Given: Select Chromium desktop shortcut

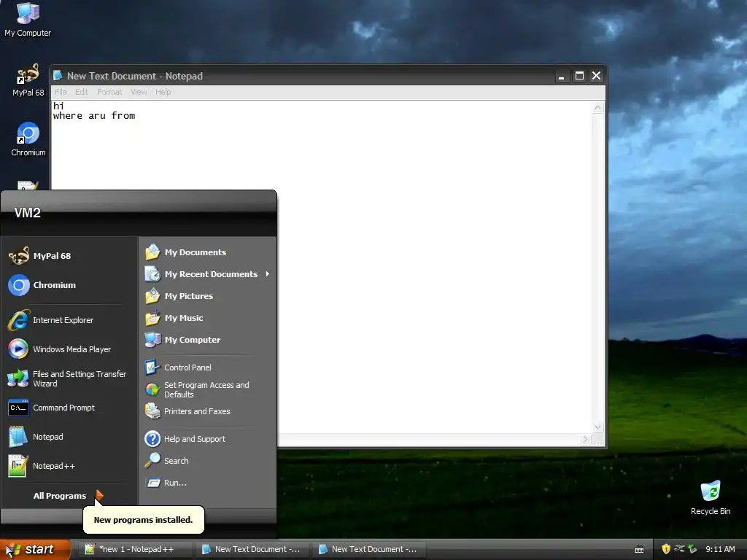Looking at the screenshot, I should click(x=28, y=139).
